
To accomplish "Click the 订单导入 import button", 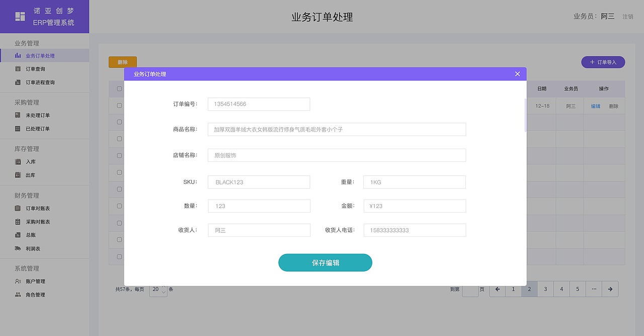I will (x=603, y=61).
